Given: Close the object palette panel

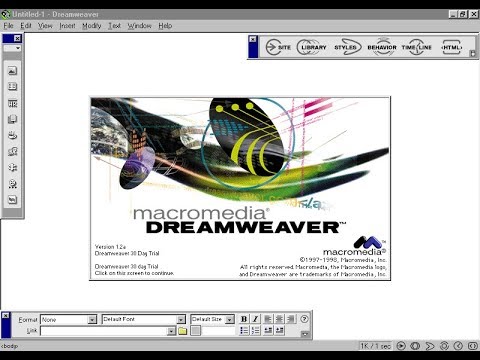Looking at the screenshot, I should (17, 38).
